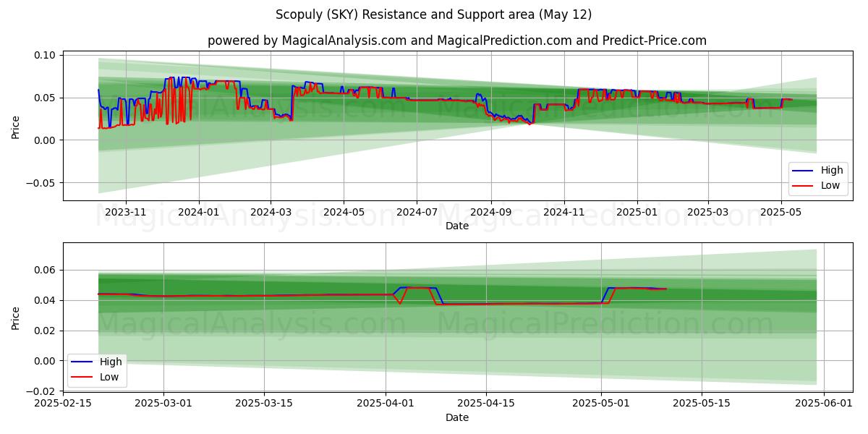Click the '2025-01' date tick label

pos(637,213)
